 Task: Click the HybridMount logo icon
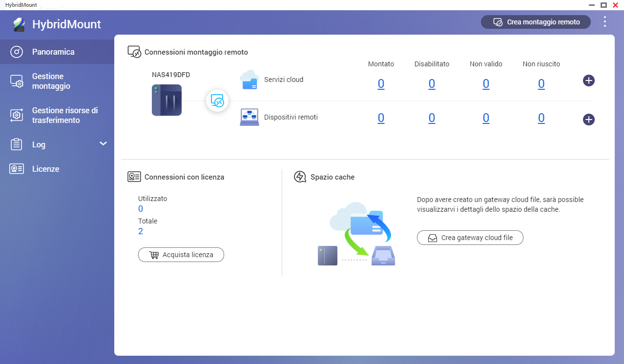click(x=19, y=24)
